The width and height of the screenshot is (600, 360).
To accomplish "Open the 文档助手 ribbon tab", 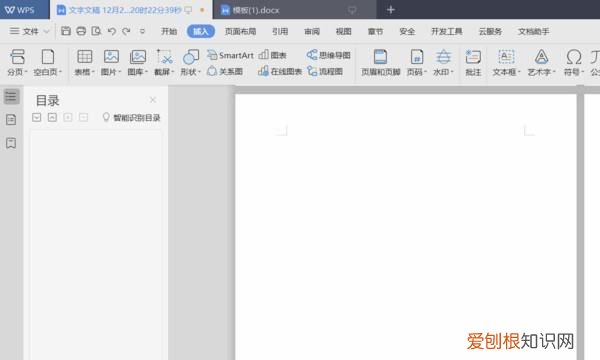I will tap(534, 31).
